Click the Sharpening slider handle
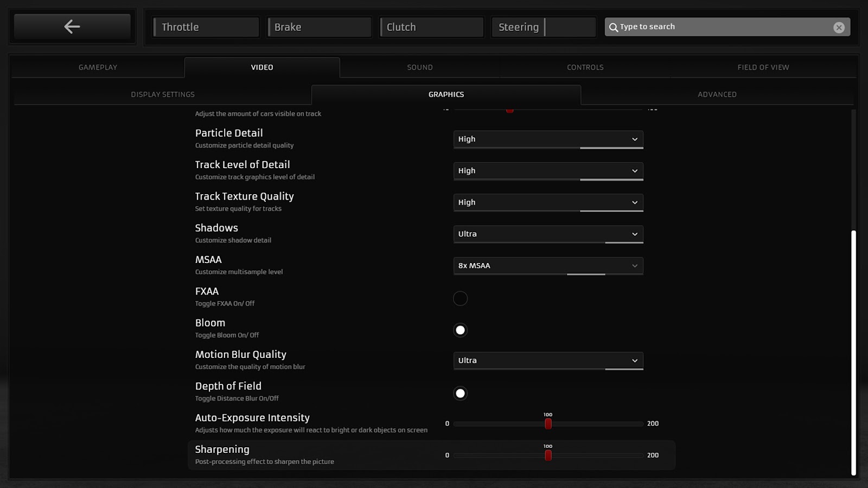This screenshot has height=488, width=868. tap(548, 455)
